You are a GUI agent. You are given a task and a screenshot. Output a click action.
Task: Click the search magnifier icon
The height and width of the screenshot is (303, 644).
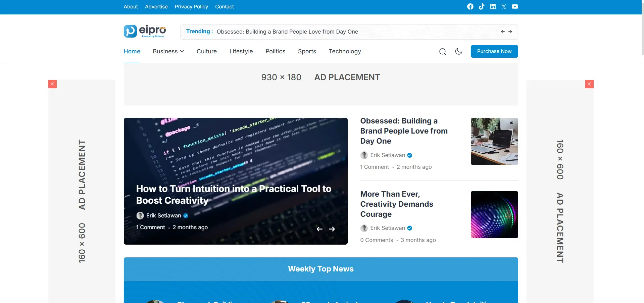443,51
